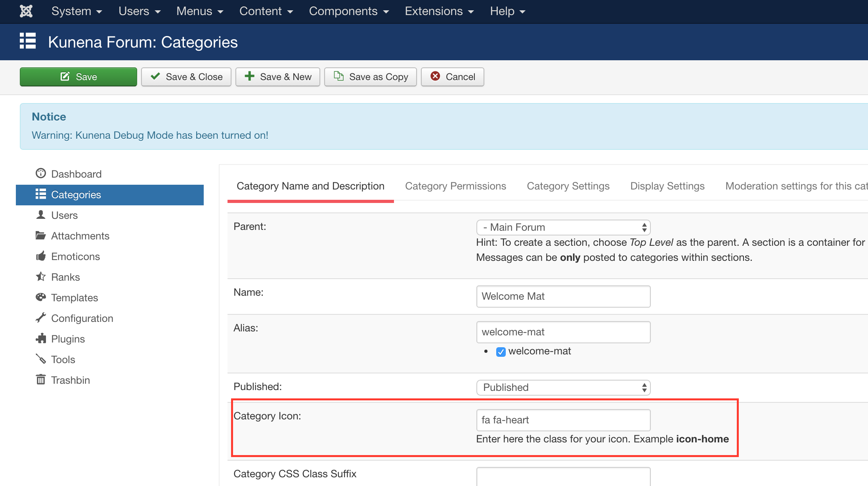
Task: Expand the Extensions top menu
Action: pos(439,11)
